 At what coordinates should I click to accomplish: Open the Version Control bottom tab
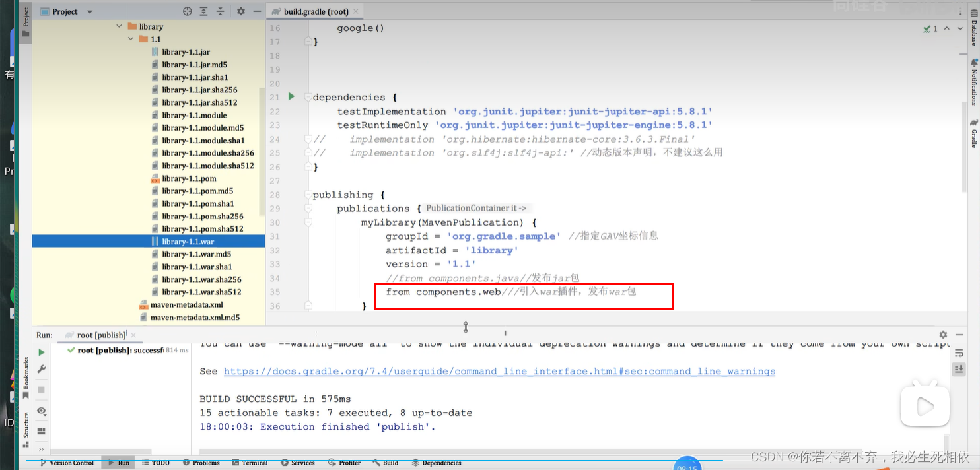[67, 463]
